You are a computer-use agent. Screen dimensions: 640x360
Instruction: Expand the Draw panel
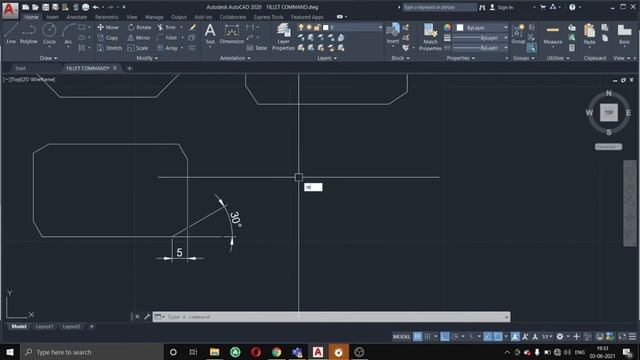tap(49, 58)
